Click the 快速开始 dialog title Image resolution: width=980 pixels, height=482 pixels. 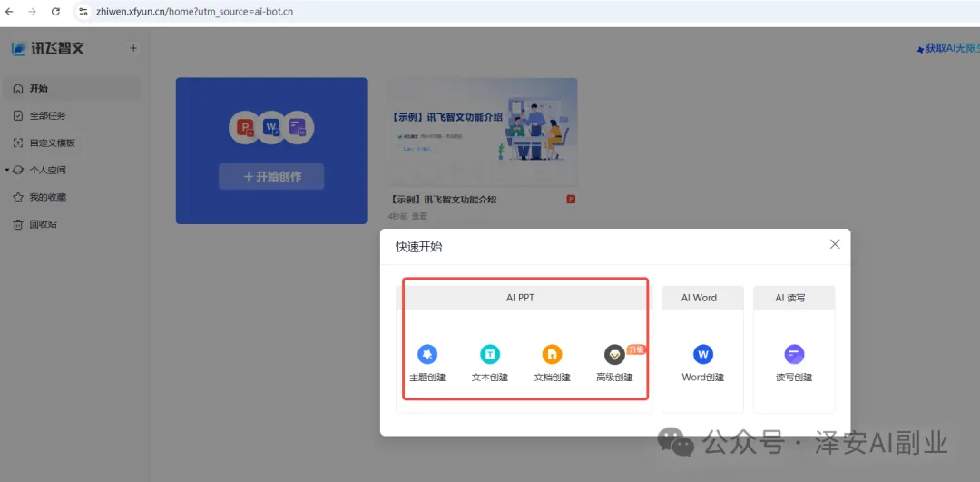418,247
